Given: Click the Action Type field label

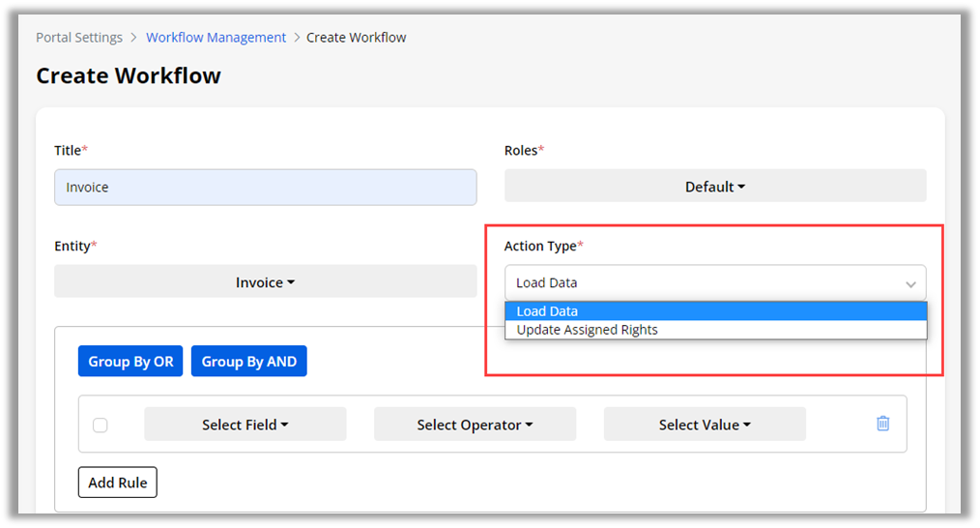Looking at the screenshot, I should [542, 246].
